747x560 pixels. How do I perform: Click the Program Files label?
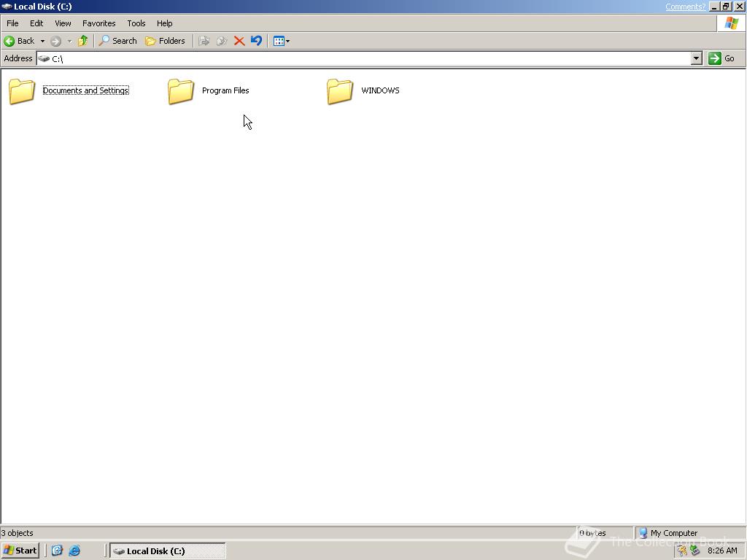(225, 90)
